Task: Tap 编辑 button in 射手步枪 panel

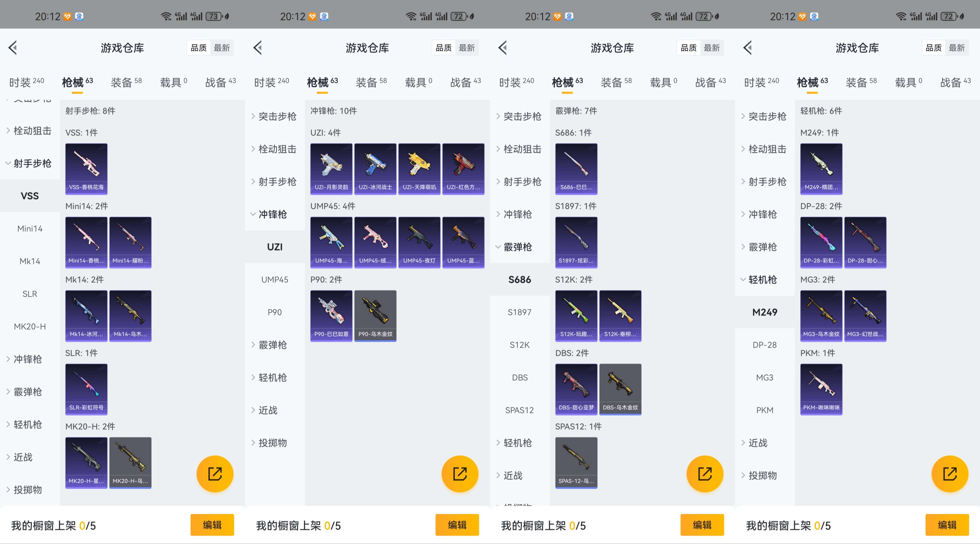Action: [x=212, y=525]
